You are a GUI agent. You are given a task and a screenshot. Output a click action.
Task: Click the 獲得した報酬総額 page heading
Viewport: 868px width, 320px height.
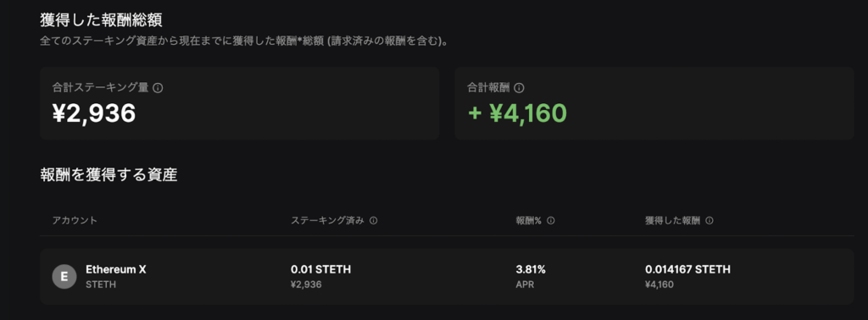coord(102,19)
